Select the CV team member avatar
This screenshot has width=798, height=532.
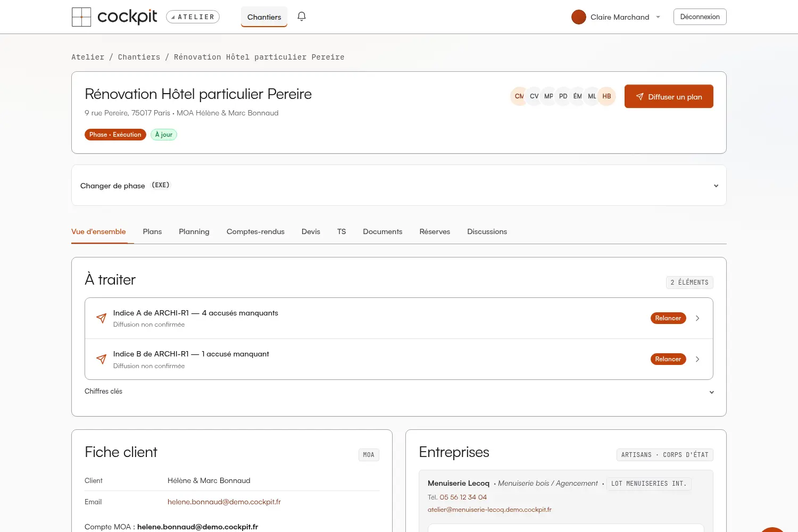coord(534,96)
